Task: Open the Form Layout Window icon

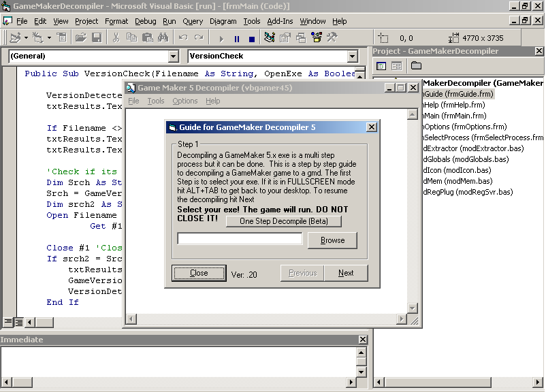Action: pos(301,37)
